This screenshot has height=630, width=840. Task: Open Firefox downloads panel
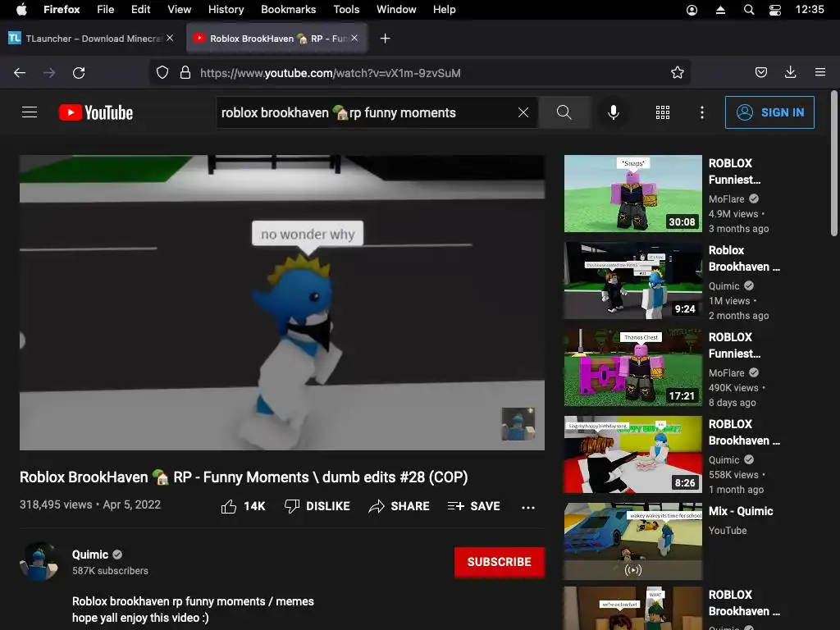click(790, 72)
